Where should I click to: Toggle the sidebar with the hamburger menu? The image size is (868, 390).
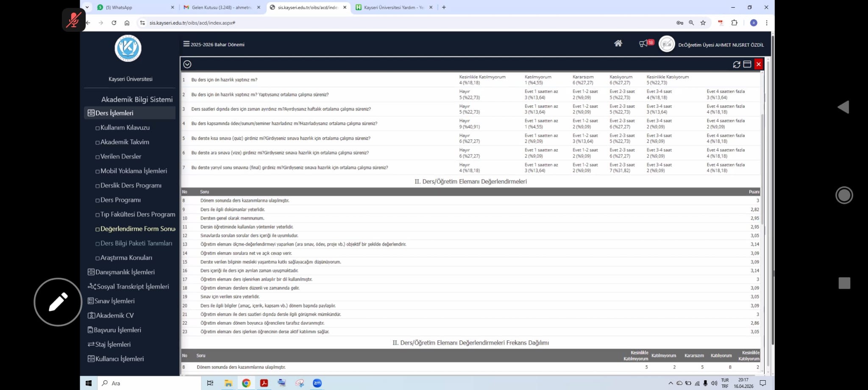point(186,44)
